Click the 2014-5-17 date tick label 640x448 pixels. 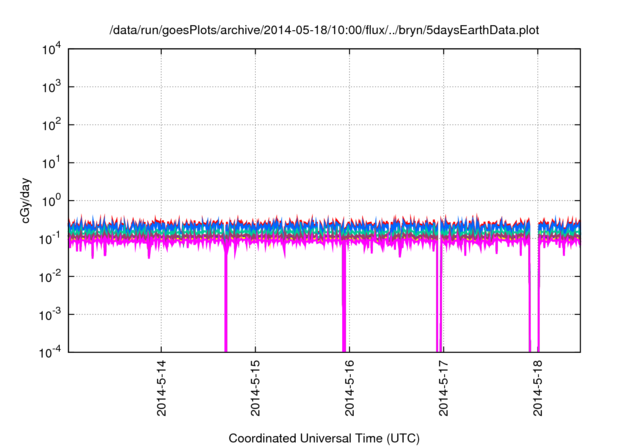pyautogui.click(x=444, y=388)
